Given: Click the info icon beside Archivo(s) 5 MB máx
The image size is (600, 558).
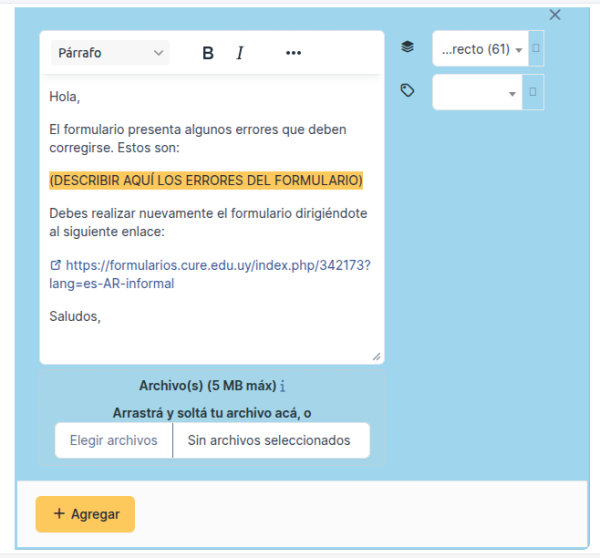Looking at the screenshot, I should click(282, 386).
